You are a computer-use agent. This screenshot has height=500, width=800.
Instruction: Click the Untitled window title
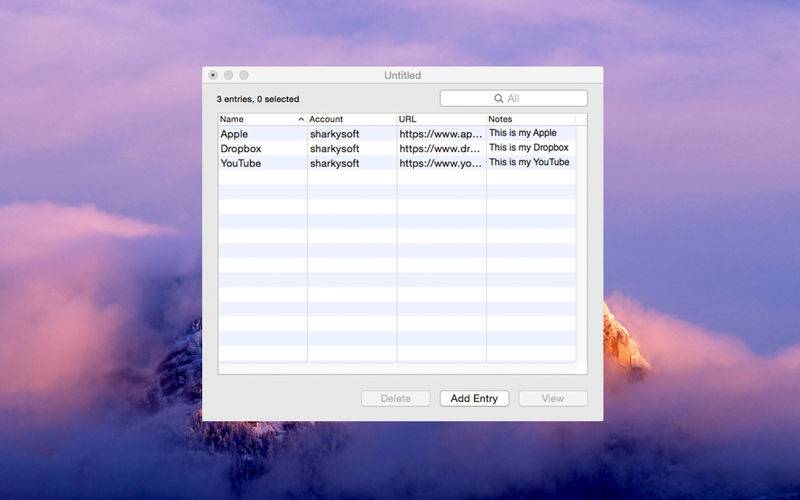click(403, 75)
